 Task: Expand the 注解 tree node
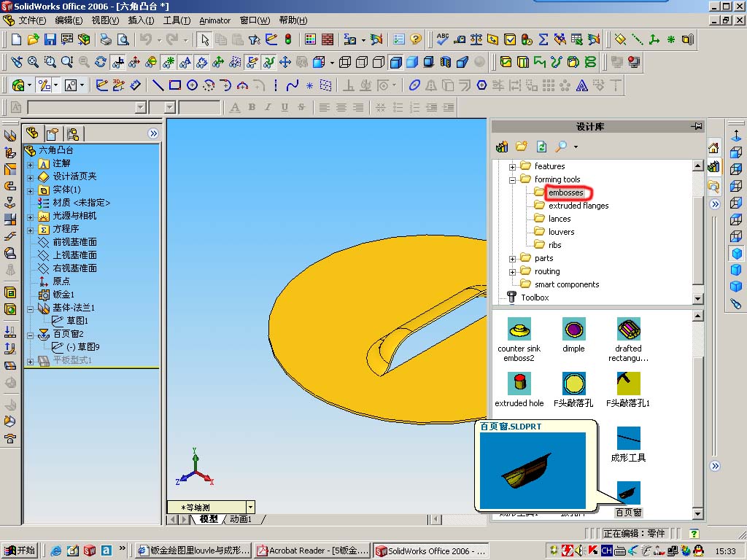(30, 165)
